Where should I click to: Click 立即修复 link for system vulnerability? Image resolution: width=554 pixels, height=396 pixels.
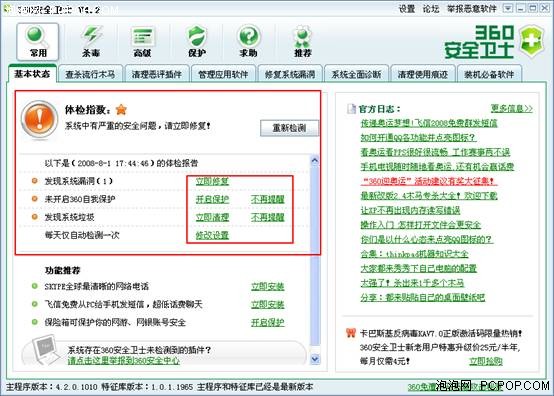coord(212,181)
